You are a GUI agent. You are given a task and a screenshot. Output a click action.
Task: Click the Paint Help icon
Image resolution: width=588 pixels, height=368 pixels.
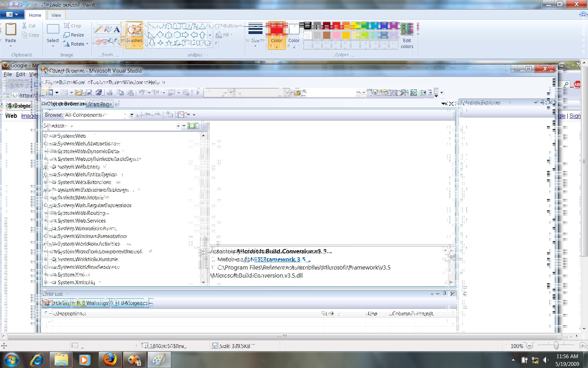tap(583, 14)
